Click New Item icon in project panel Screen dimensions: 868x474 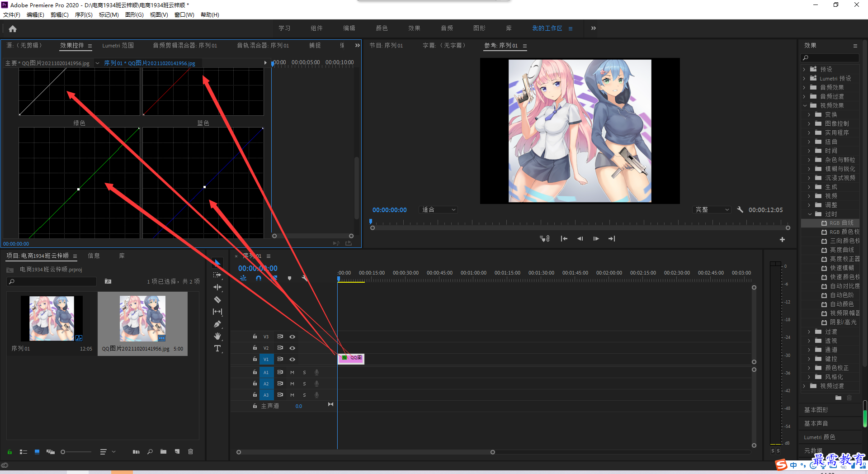click(x=177, y=451)
